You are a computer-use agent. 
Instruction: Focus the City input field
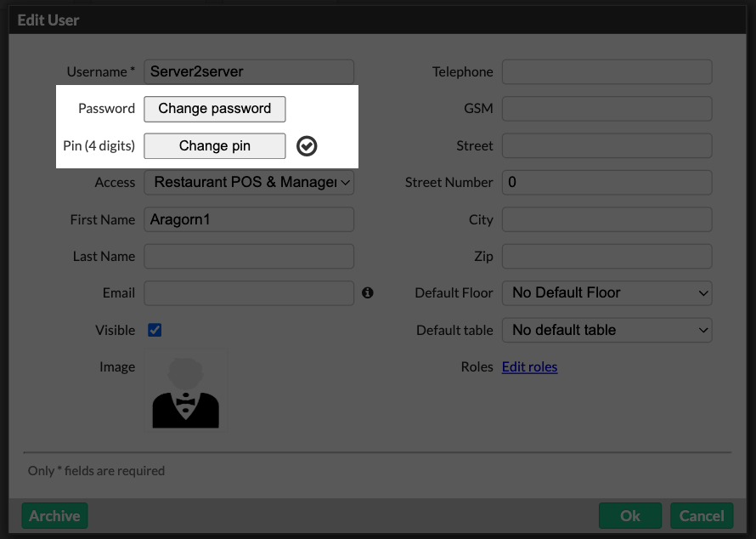click(x=606, y=219)
